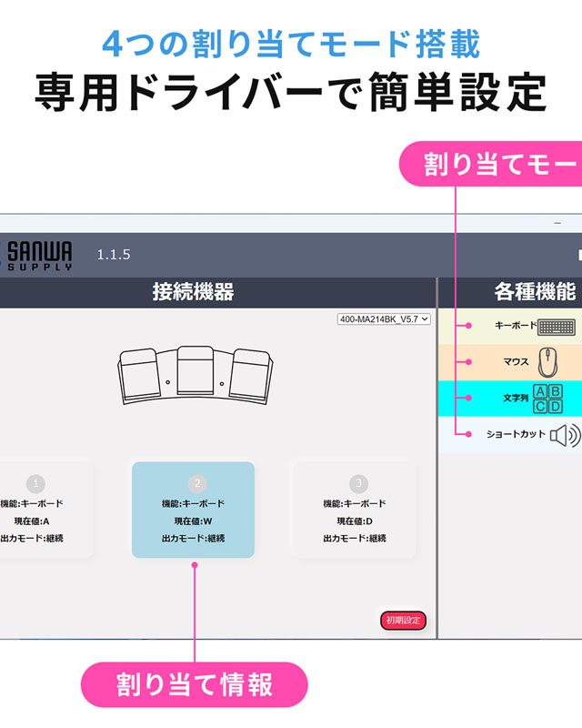Click the 各種機能 panel header

(x=534, y=292)
